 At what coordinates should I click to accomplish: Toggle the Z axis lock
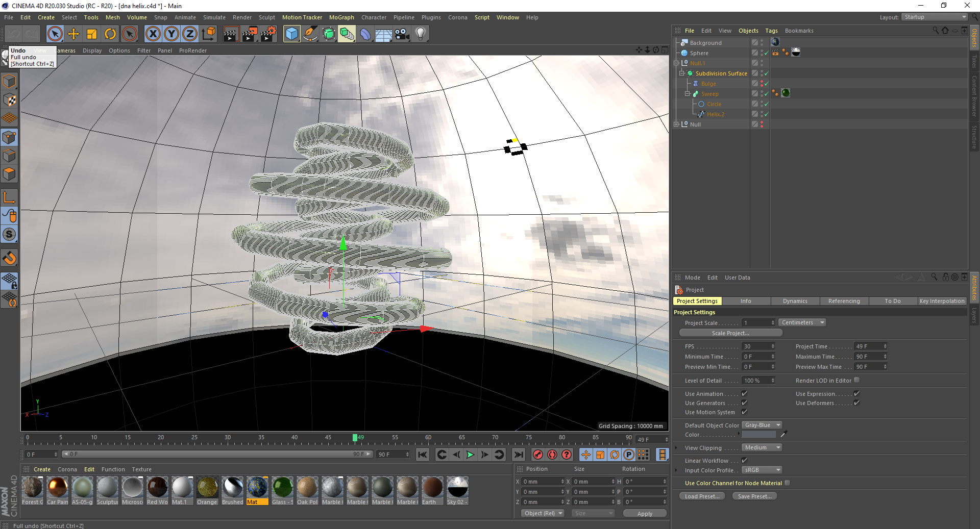click(190, 34)
